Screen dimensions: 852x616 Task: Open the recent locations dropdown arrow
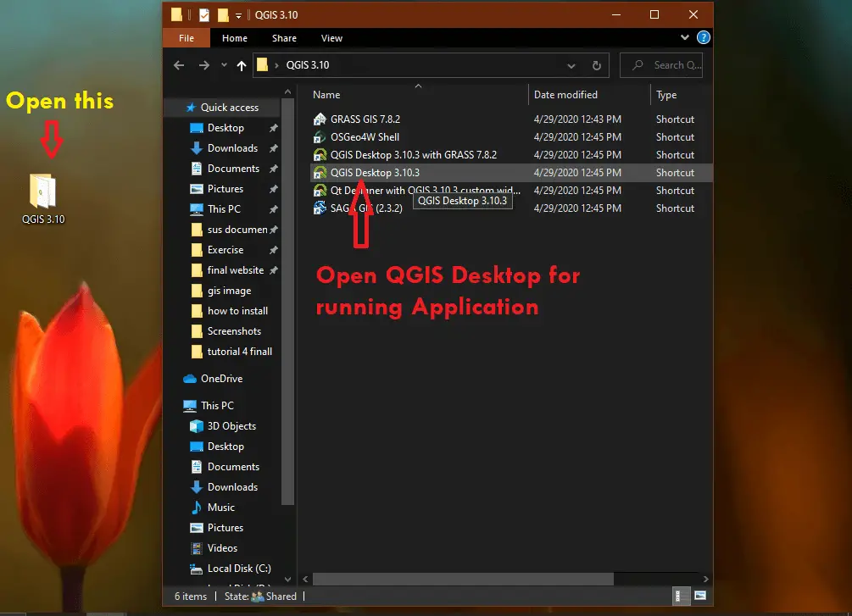coord(224,65)
